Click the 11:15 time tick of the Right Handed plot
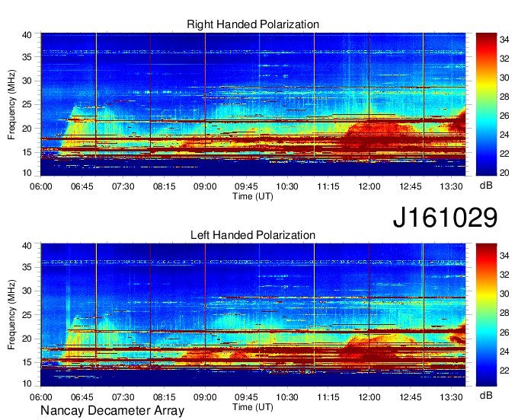The height and width of the screenshot is (420, 518). tap(328, 186)
